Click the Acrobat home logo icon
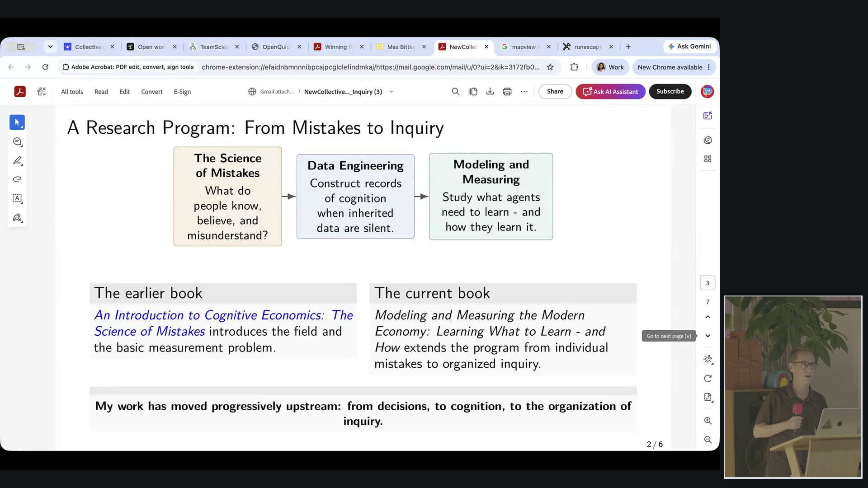 click(20, 92)
